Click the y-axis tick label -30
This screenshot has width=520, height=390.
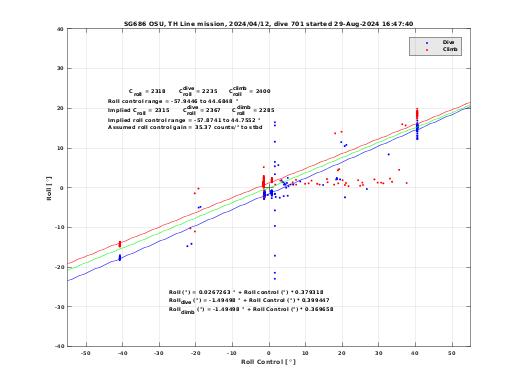pos(59,307)
